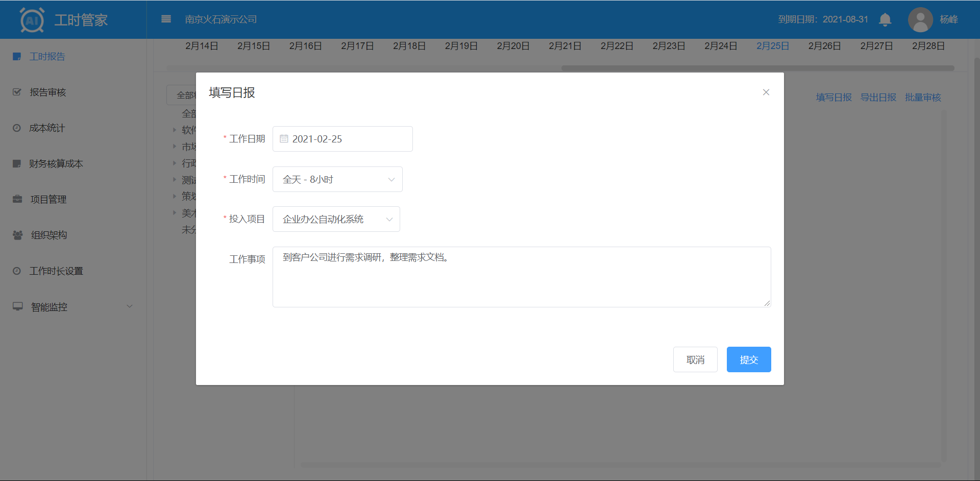
Task: Open the notification bell icon
Action: pyautogui.click(x=885, y=19)
